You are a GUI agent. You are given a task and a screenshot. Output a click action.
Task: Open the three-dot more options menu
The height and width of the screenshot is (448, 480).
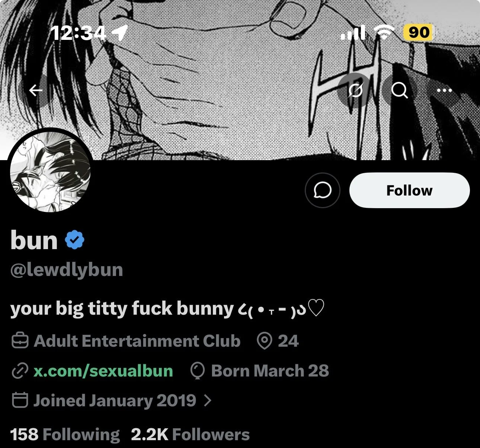444,90
